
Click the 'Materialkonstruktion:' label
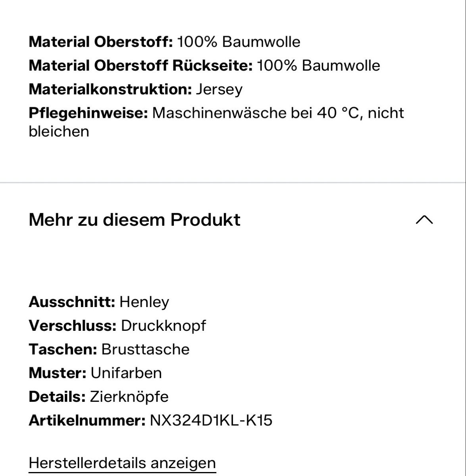[110, 90]
